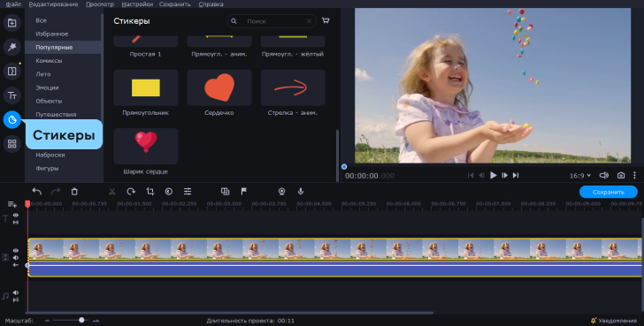Viewport: 644px width, 326px height.
Task: Redo the last undone action
Action: [56, 191]
